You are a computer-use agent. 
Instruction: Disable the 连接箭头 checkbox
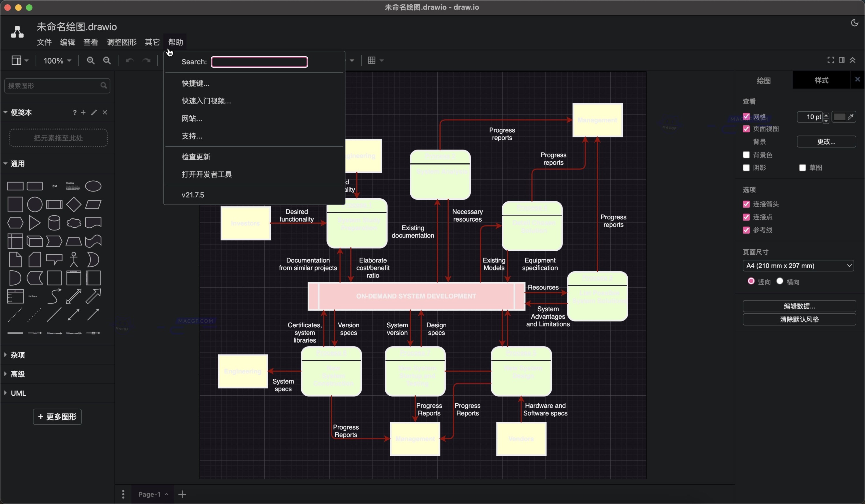click(746, 204)
